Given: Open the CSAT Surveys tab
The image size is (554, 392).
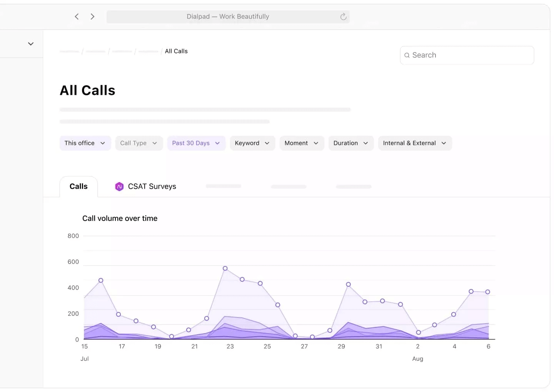Looking at the screenshot, I should pos(152,186).
